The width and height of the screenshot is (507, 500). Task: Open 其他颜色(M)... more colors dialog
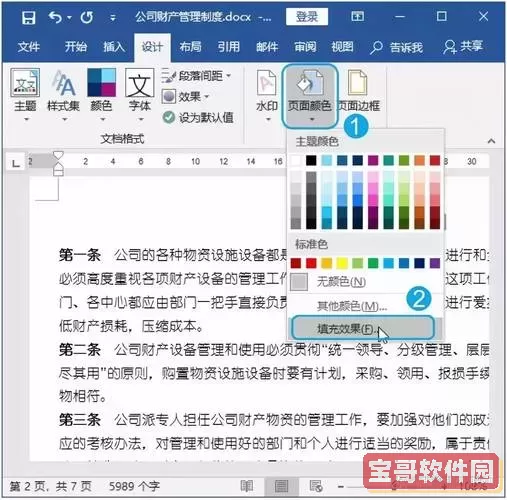point(366,306)
